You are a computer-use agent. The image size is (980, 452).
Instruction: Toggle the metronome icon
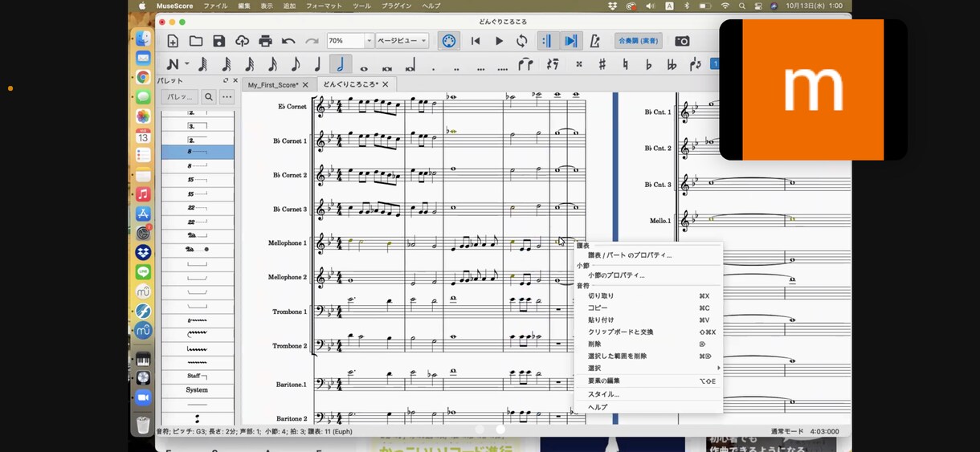click(594, 41)
